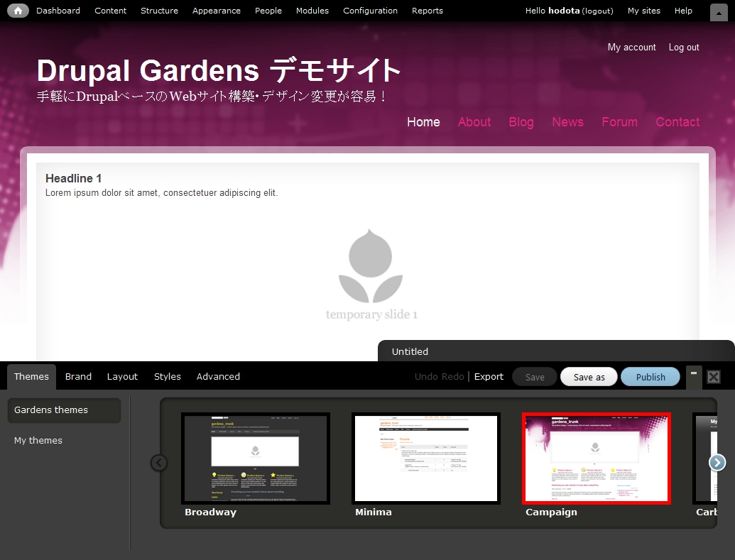735x560 pixels.
Task: Open the Structure admin menu
Action: click(159, 11)
